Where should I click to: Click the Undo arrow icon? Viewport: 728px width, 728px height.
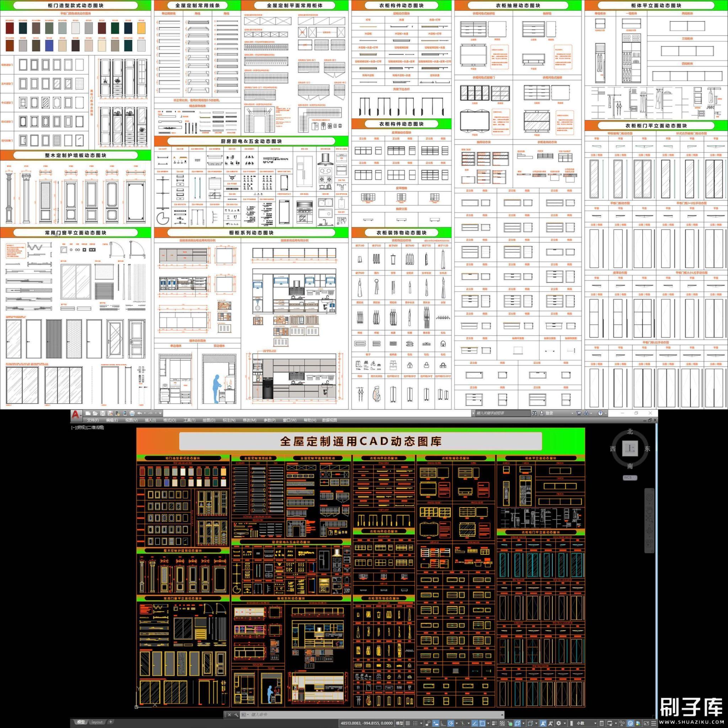(x=140, y=413)
